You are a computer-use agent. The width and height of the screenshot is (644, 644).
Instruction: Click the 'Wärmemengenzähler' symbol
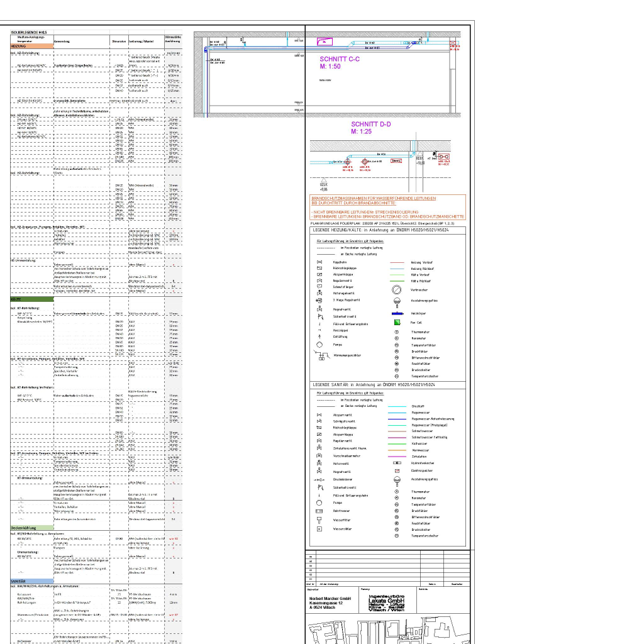pyautogui.click(x=321, y=355)
